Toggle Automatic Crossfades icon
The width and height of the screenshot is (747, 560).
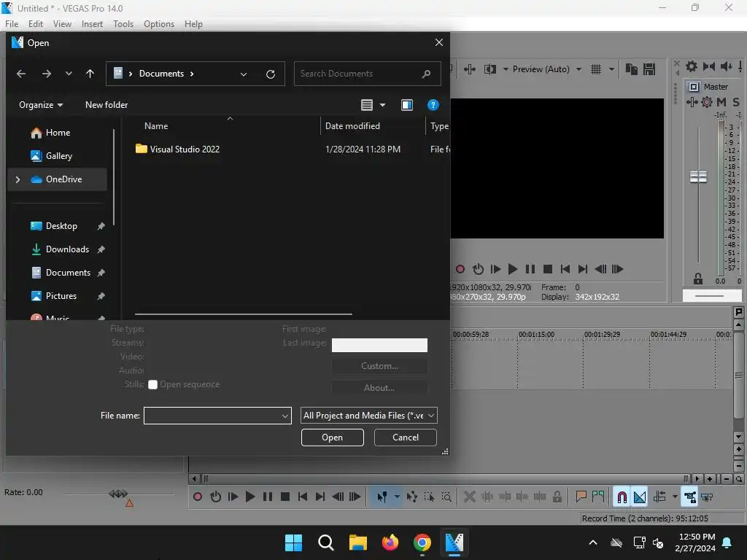[639, 497]
